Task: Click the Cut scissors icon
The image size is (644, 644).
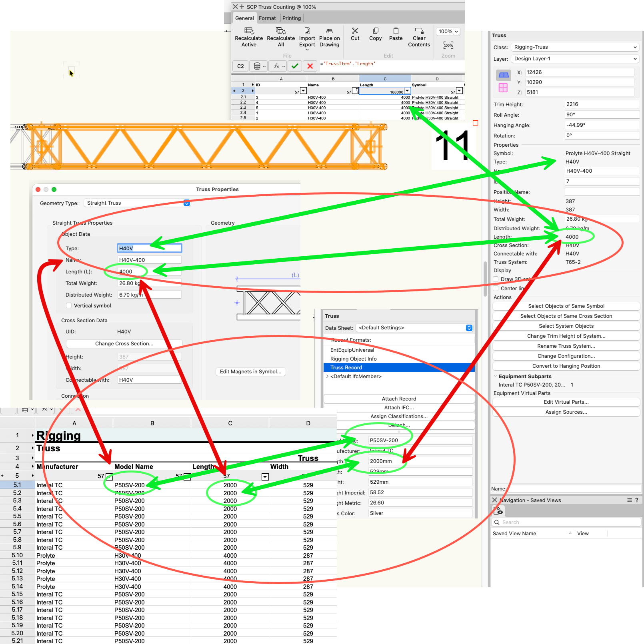Action: [355, 31]
